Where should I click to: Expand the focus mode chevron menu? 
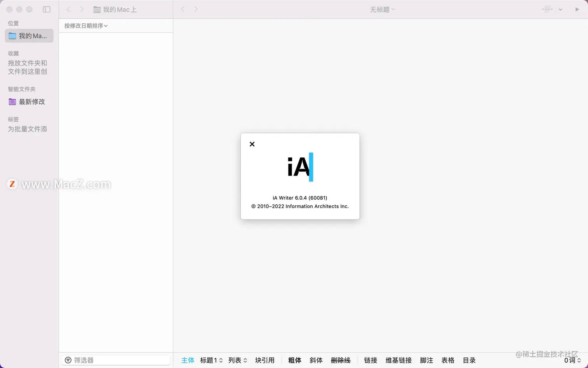(x=560, y=10)
